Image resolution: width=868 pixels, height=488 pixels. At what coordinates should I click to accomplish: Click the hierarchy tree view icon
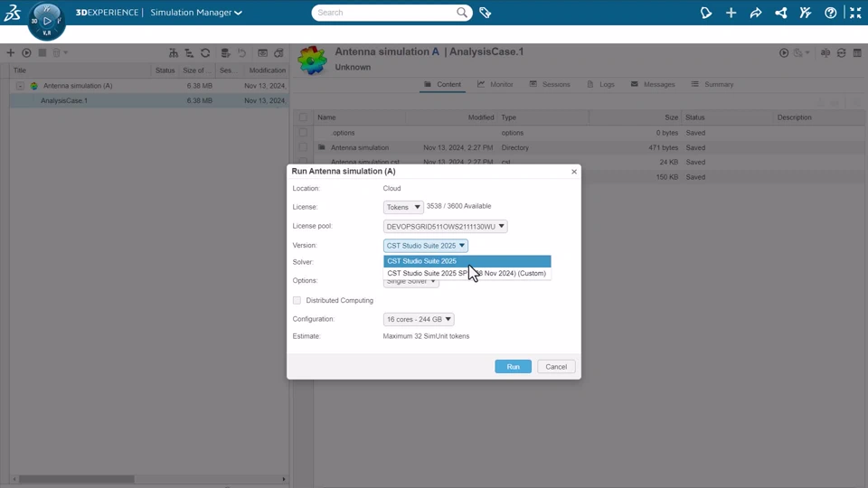pyautogui.click(x=174, y=53)
